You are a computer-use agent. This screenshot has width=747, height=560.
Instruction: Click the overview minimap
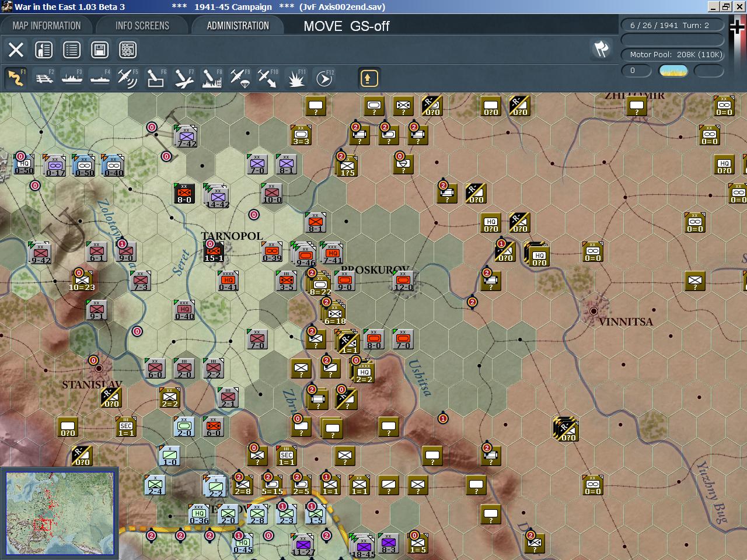tap(60, 513)
